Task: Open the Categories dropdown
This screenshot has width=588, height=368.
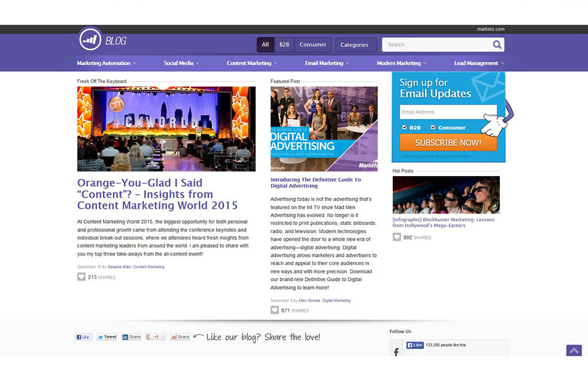Action: coord(356,45)
